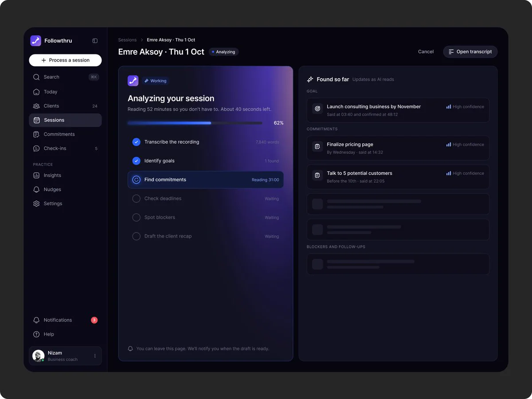Click the Reading 31:00 status text
The width and height of the screenshot is (532, 399).
tap(266, 180)
